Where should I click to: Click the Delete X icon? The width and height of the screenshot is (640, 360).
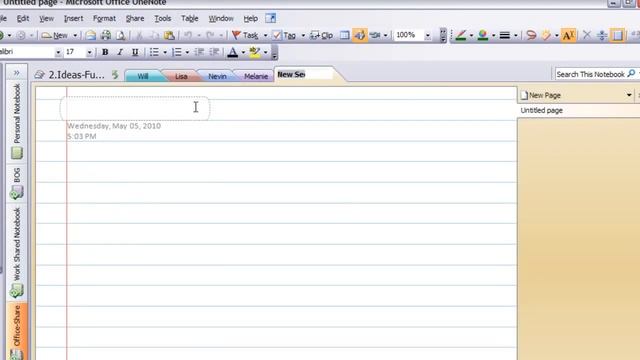(x=587, y=35)
